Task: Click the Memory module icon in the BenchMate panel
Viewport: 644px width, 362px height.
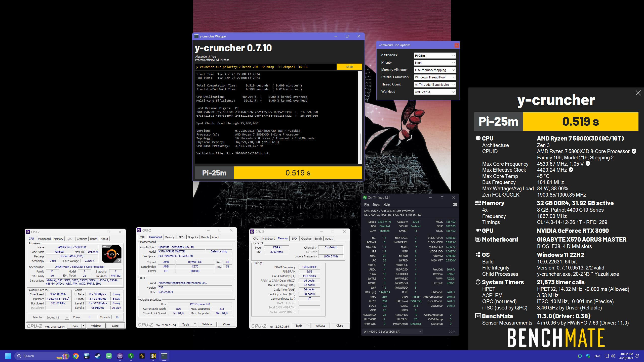Action: point(478,203)
